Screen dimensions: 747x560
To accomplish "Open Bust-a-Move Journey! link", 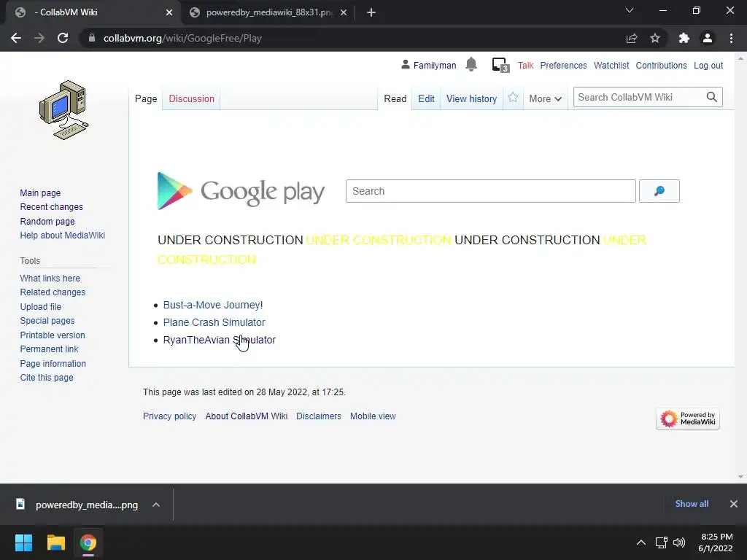I will pos(213,305).
